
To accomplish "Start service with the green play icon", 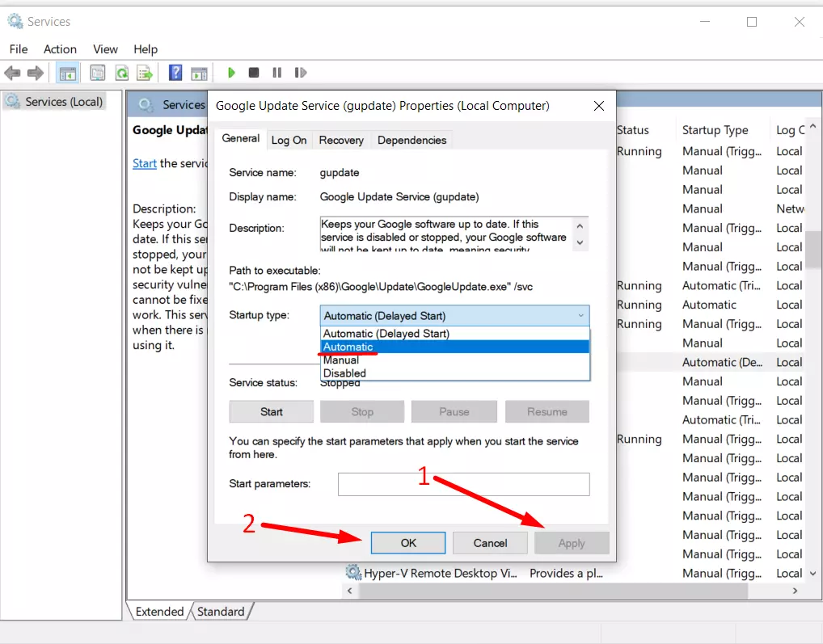I will pyautogui.click(x=231, y=73).
